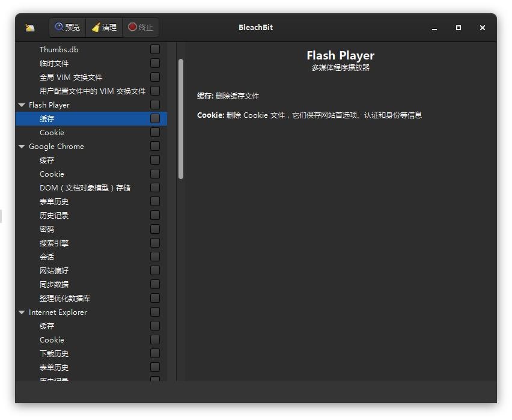Check the Internet Explorer 缓存 checkbox
Image resolution: width=512 pixels, height=420 pixels.
[155, 326]
